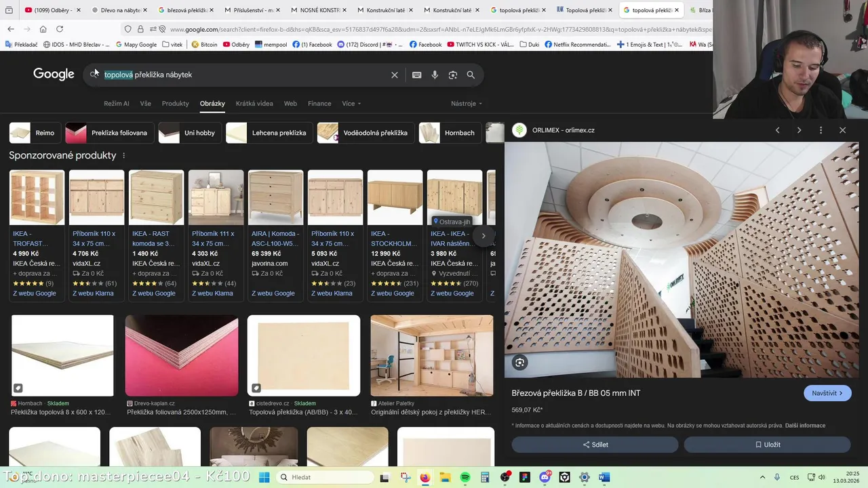Clear the Google search box with the X icon
Screen dimensions: 868x488
pos(395,75)
